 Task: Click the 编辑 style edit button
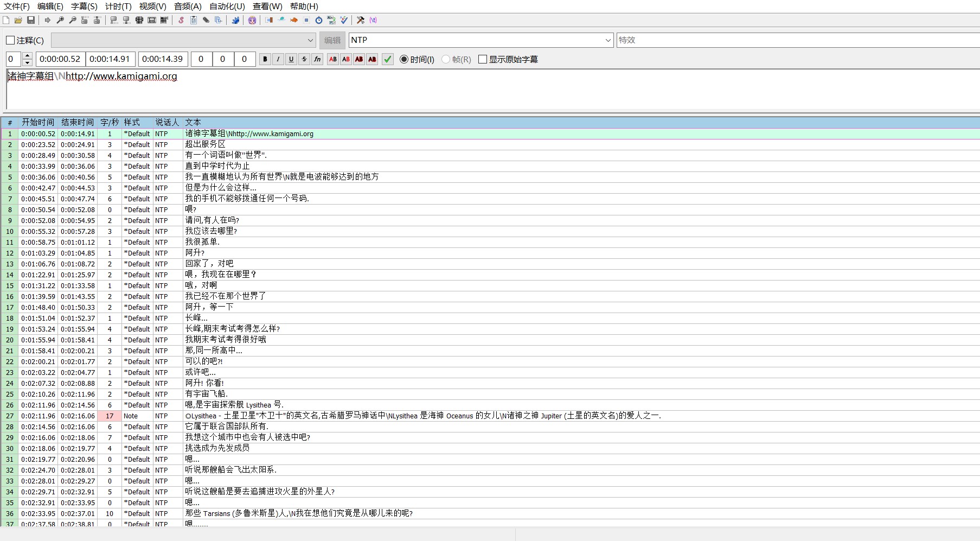(x=332, y=40)
